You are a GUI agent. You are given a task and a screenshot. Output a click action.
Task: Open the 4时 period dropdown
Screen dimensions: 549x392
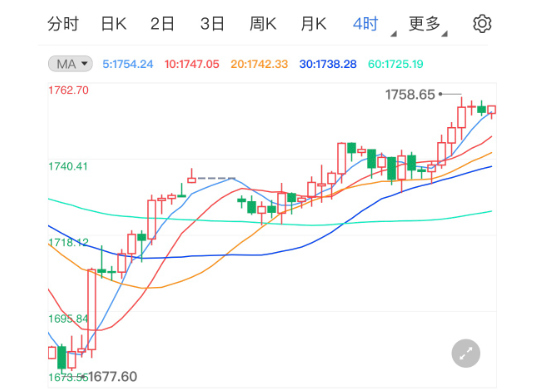click(x=374, y=25)
